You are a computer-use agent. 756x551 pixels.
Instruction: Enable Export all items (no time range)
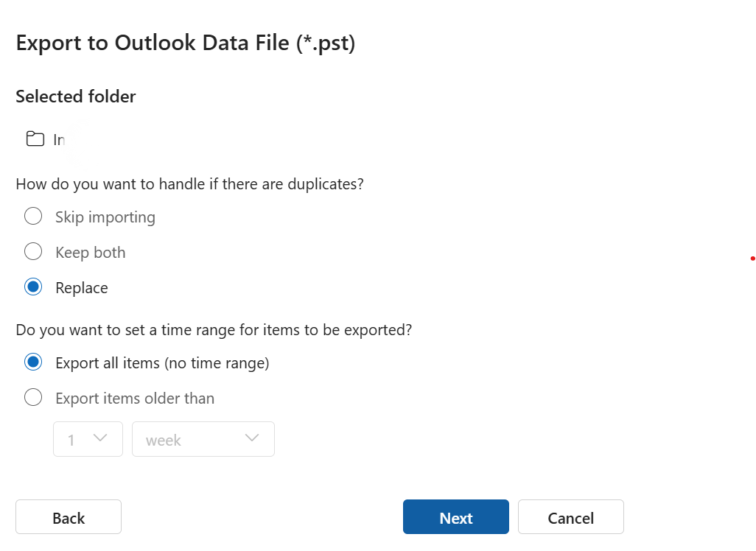tap(33, 362)
